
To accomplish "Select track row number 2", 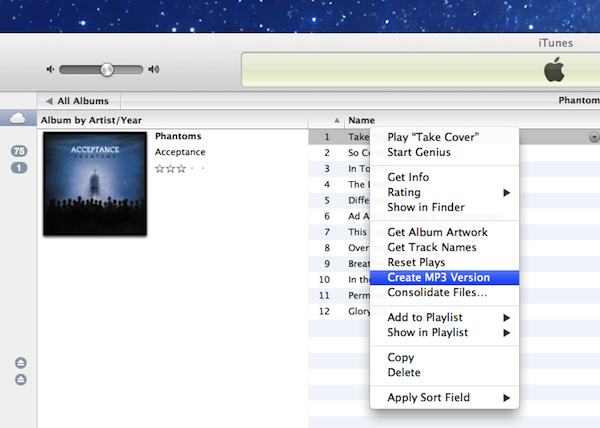I will coord(339,153).
